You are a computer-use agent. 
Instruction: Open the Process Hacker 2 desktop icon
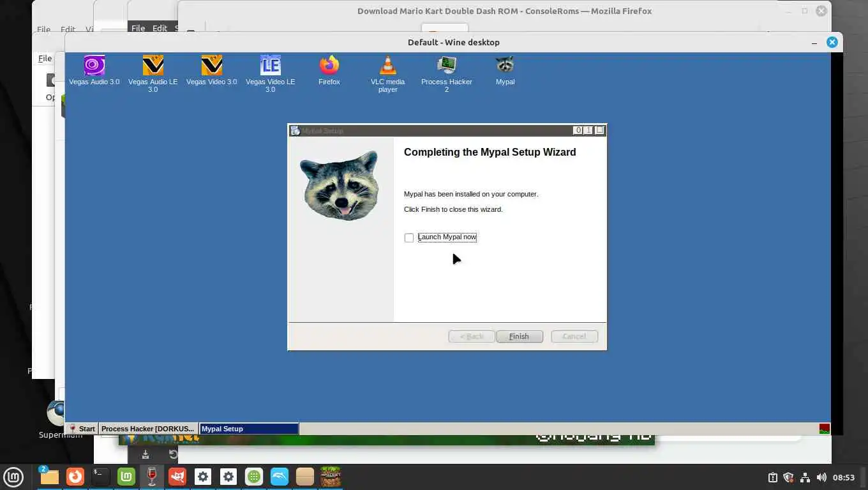[446, 73]
